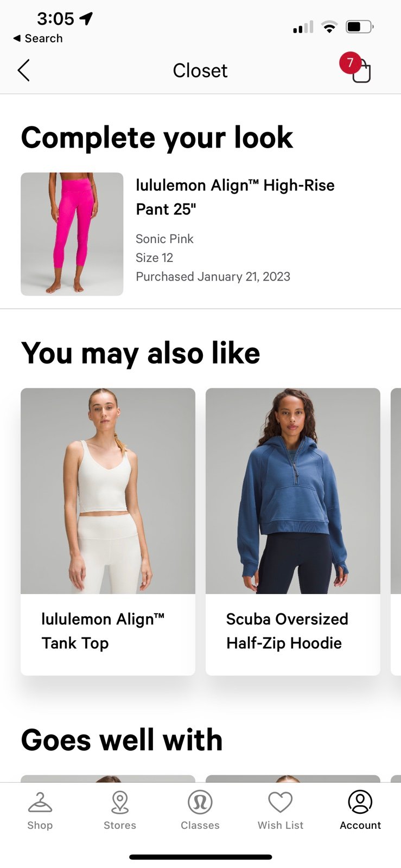Screen dimensions: 401x868
Task: Select the Account profile icon
Action: coord(360,802)
